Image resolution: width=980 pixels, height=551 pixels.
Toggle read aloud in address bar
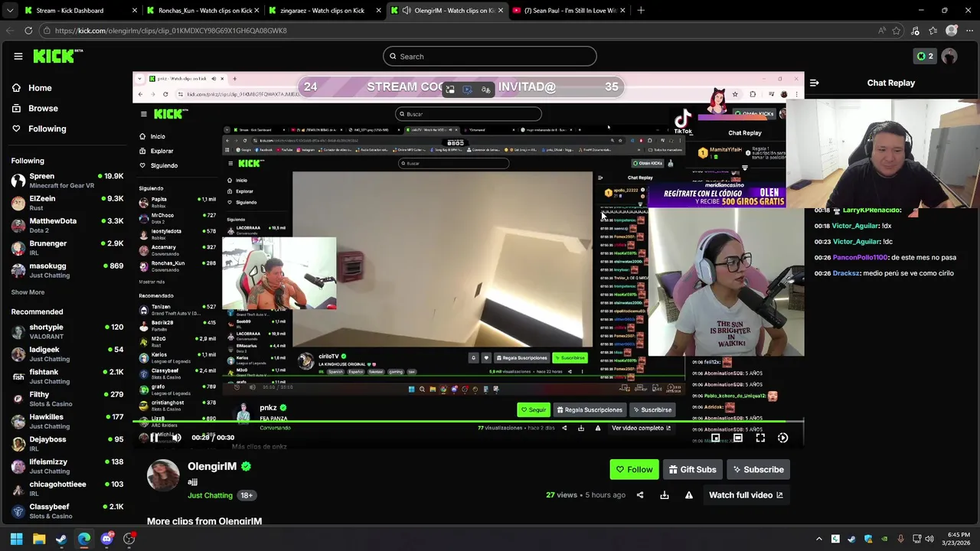882,31
